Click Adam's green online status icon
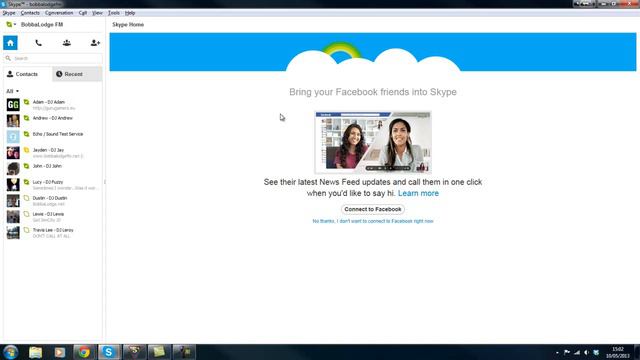The image size is (640, 360). click(27, 102)
